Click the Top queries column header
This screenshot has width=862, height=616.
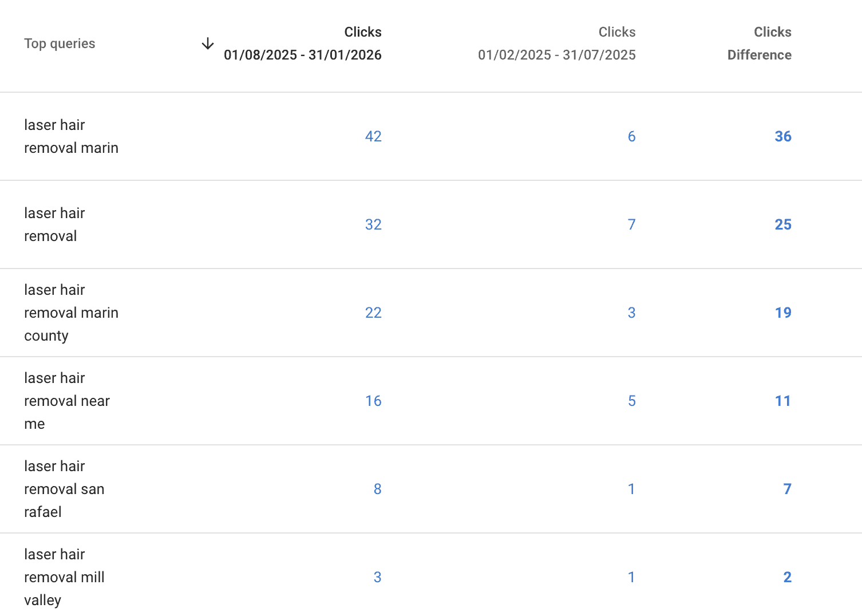(60, 44)
